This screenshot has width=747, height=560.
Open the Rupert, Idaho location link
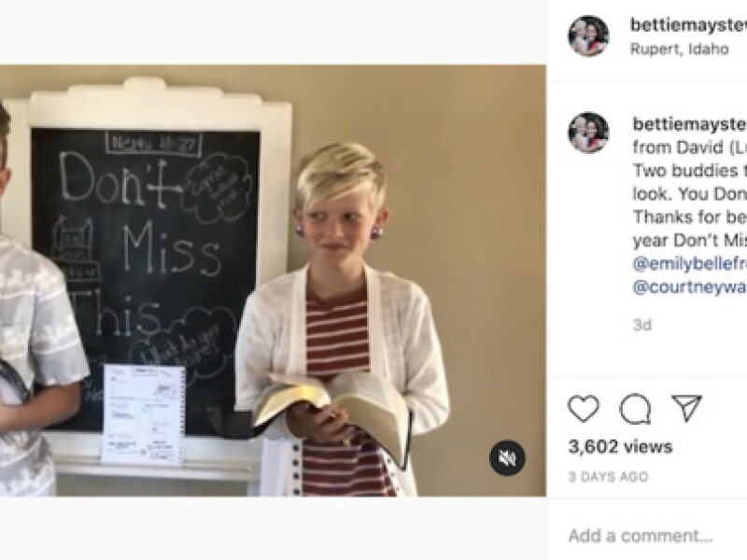[x=680, y=49]
